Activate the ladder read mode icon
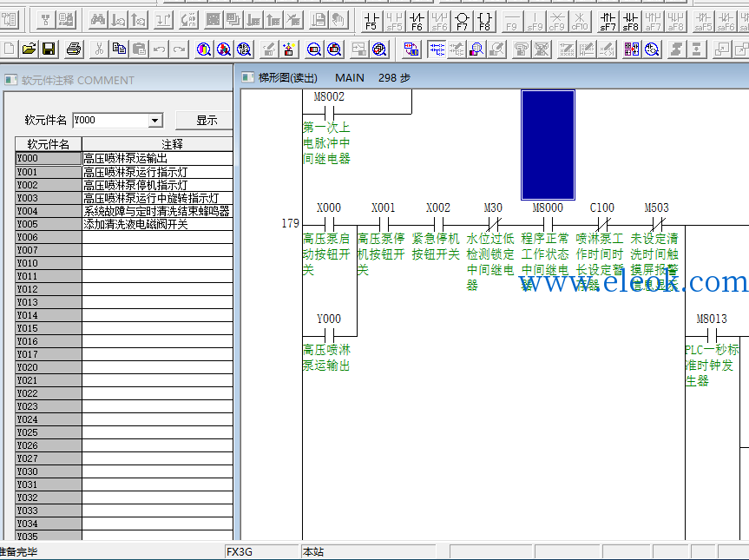 tap(437, 49)
